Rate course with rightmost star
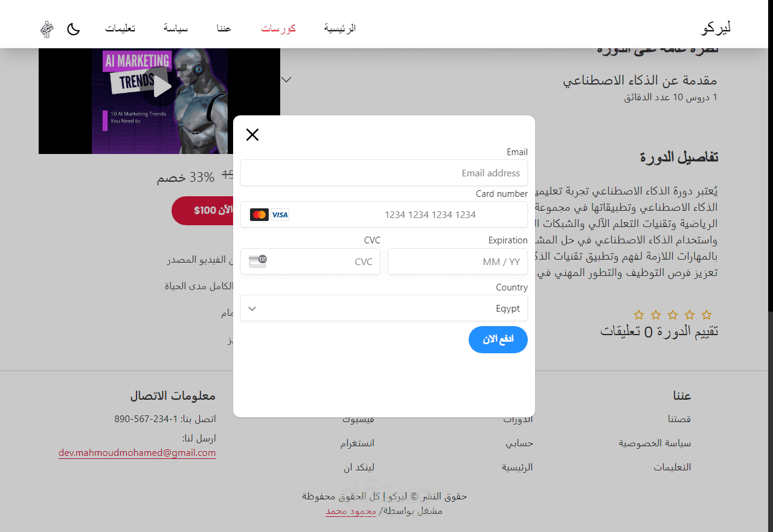 pyautogui.click(x=707, y=315)
